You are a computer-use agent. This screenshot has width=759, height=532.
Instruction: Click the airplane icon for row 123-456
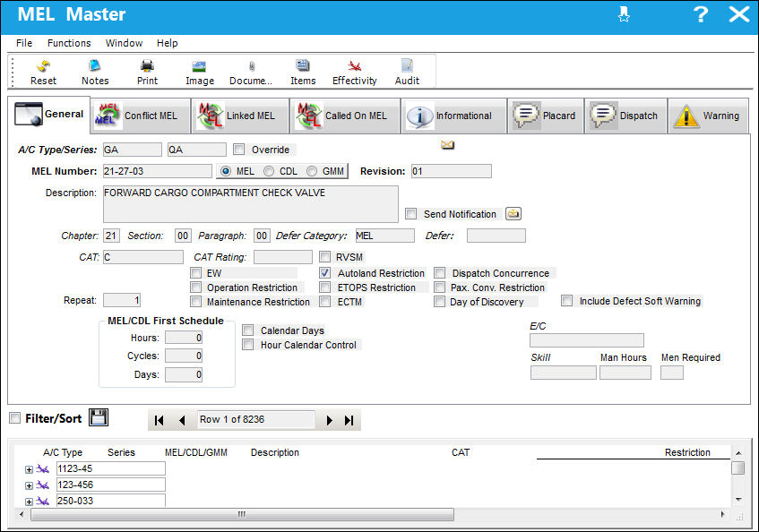click(43, 485)
